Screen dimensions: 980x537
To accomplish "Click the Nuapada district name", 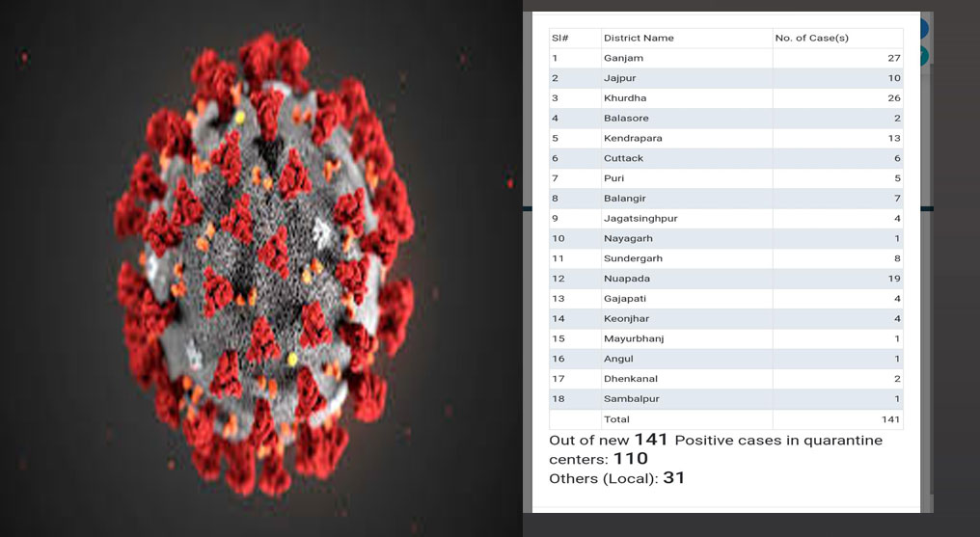I will pyautogui.click(x=626, y=279).
